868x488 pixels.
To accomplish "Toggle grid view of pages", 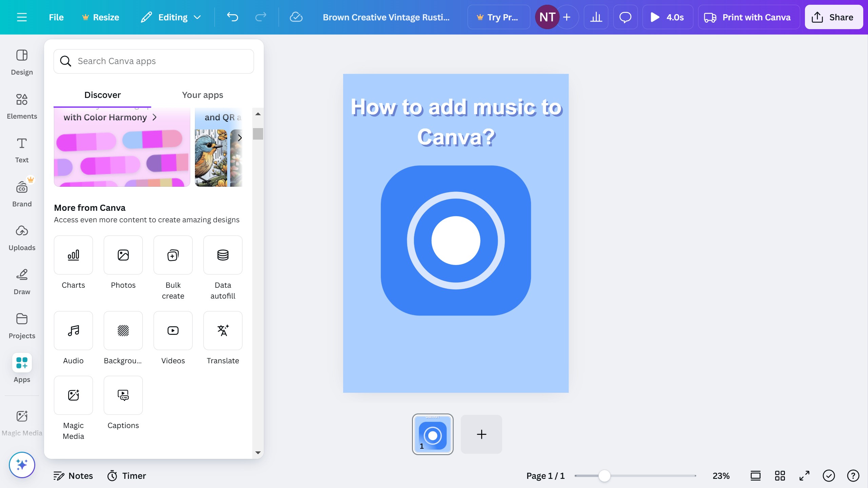I will [x=780, y=475].
